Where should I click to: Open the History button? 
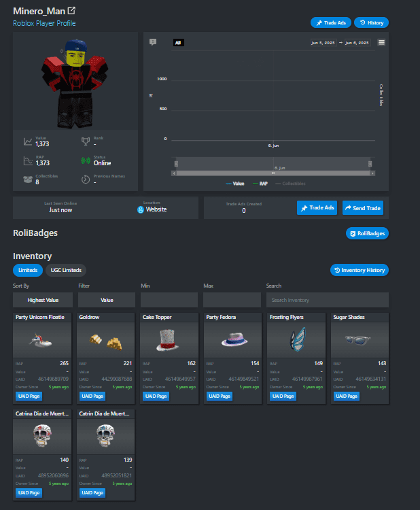(x=371, y=22)
